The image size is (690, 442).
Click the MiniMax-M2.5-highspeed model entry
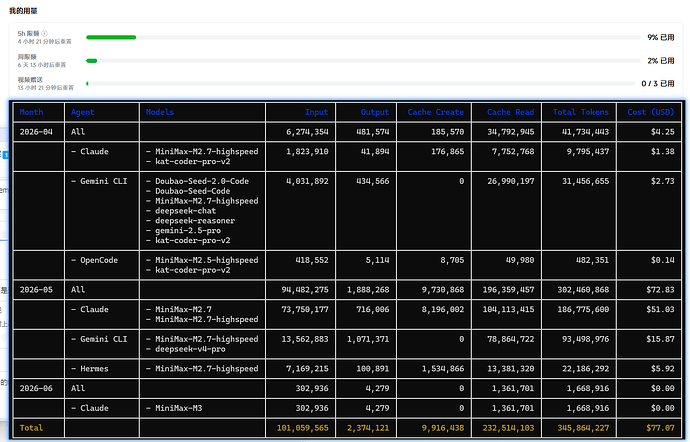point(202,260)
